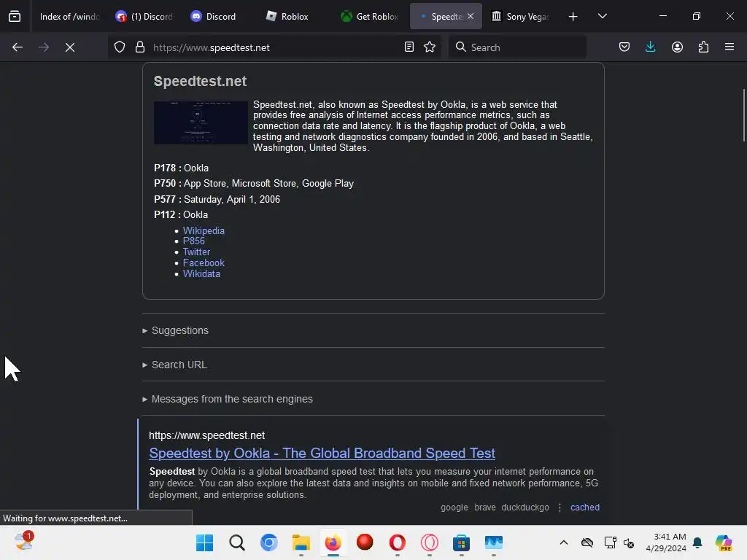Show hidden system tray icons
This screenshot has height=560, width=747.
click(564, 542)
